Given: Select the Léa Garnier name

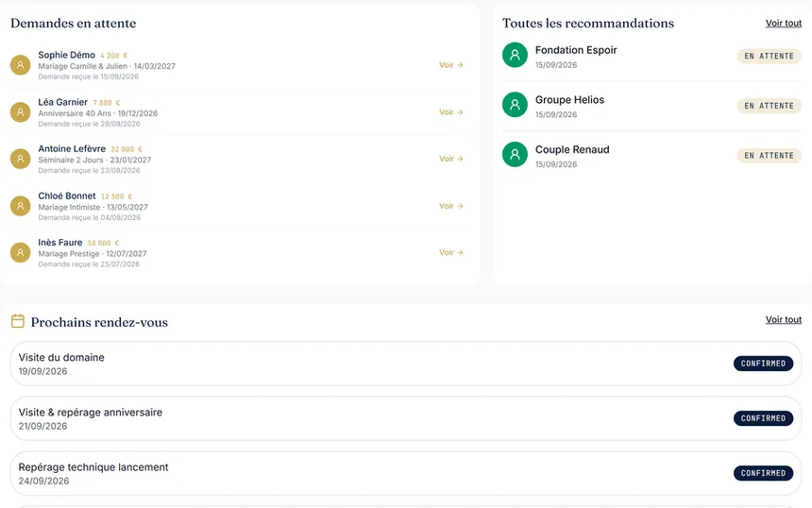Looking at the screenshot, I should (62, 102).
